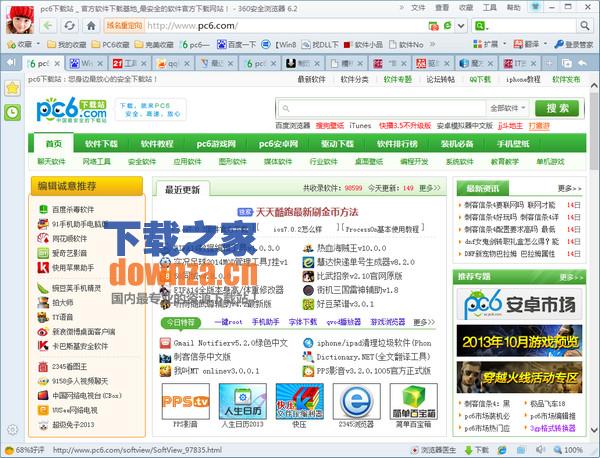Open the 文件 menu
The width and height of the screenshot is (600, 458).
click(418, 7)
